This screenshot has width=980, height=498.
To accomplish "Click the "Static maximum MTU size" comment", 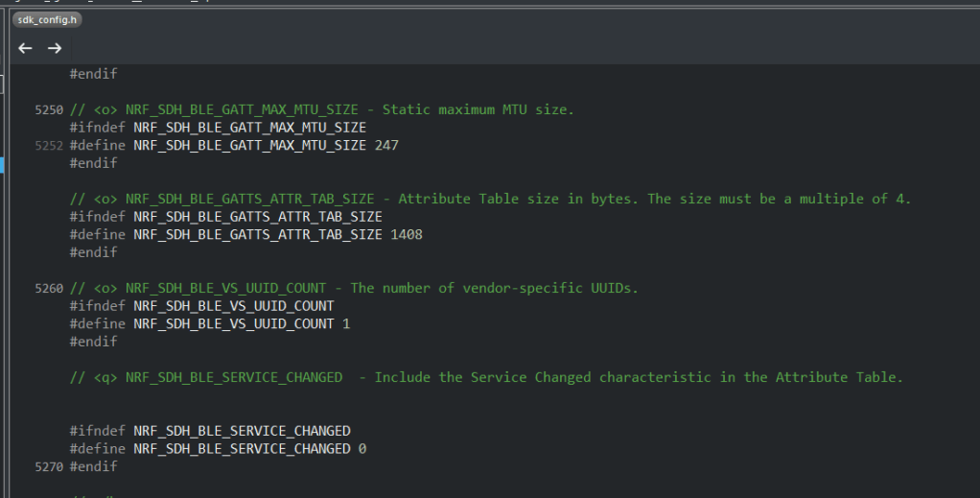I will [478, 109].
